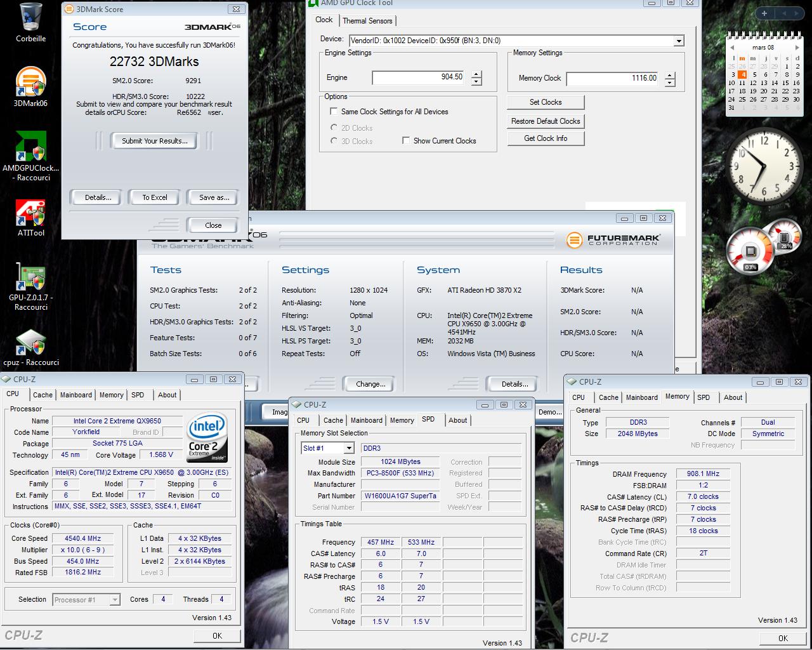This screenshot has height=650, width=812.
Task: Open the GPU-Z.0.1.7 shortcut icon
Action: (x=30, y=277)
